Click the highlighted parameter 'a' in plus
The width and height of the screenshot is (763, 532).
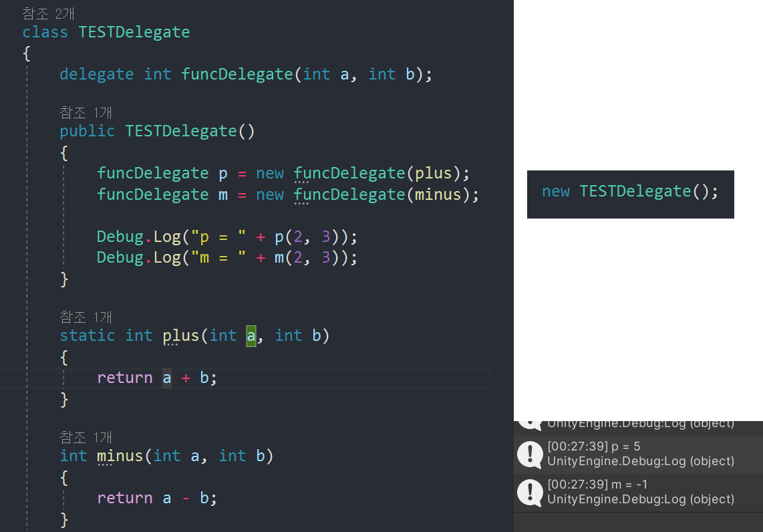(251, 336)
